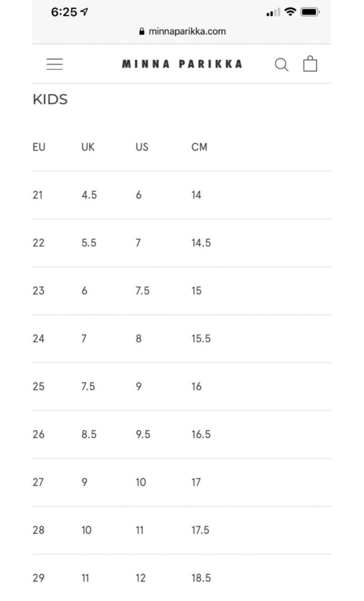Click the US size 9.5 cell
Image resolution: width=364 pixels, height=601 pixels.
[143, 434]
